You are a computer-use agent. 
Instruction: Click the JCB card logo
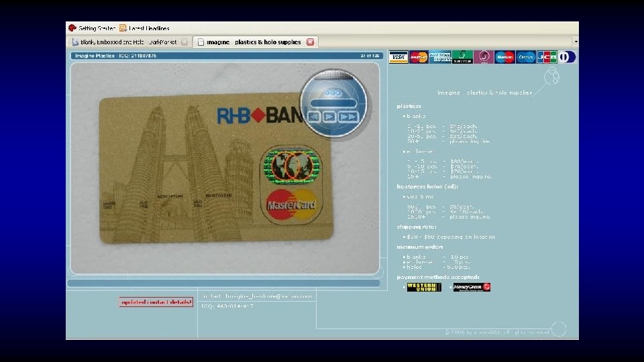pos(547,57)
